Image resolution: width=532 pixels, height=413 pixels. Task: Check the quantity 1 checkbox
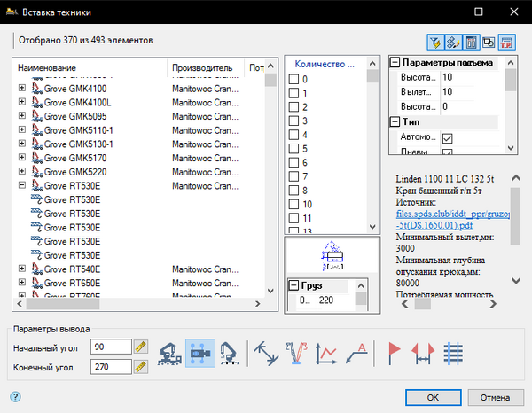293,93
